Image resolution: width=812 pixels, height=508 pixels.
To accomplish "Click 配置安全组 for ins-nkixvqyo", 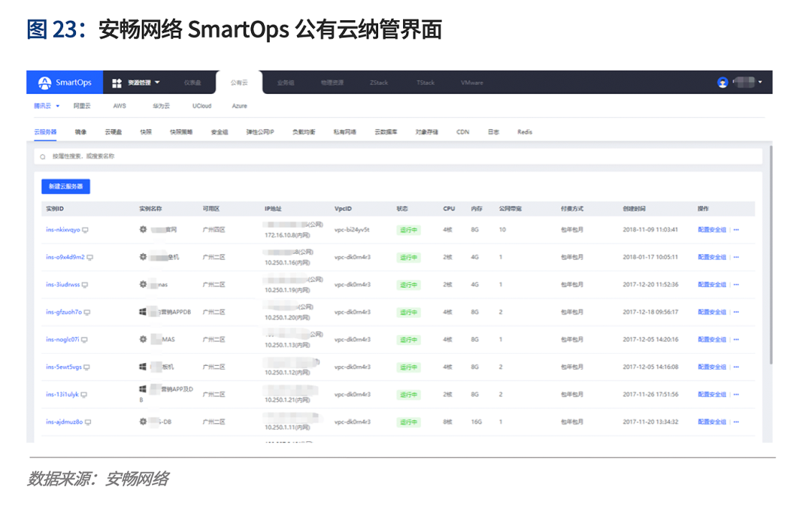I will (712, 230).
